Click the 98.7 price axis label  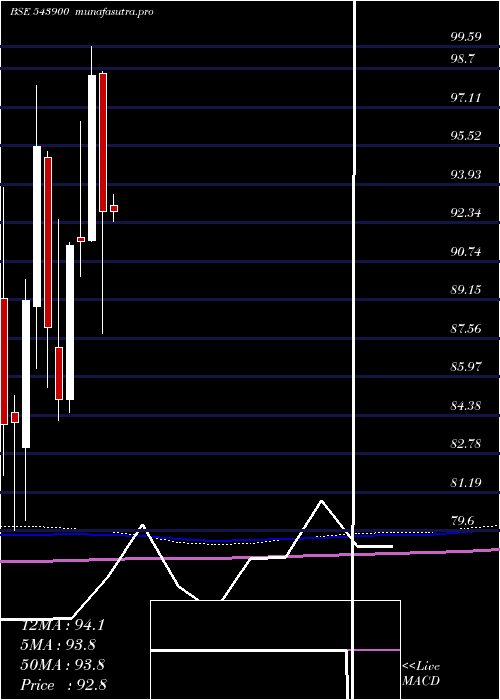tap(463, 59)
